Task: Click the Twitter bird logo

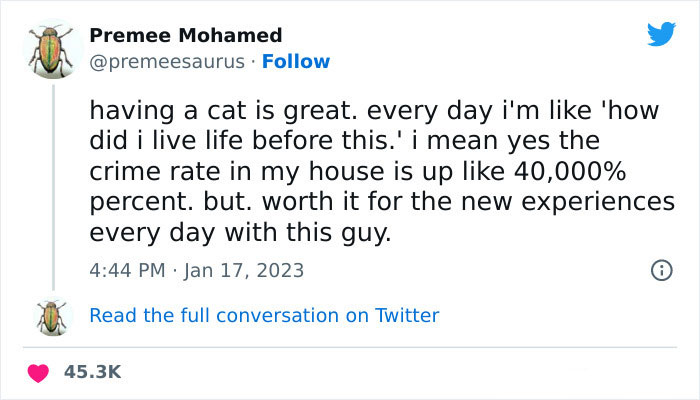Action: click(x=661, y=34)
